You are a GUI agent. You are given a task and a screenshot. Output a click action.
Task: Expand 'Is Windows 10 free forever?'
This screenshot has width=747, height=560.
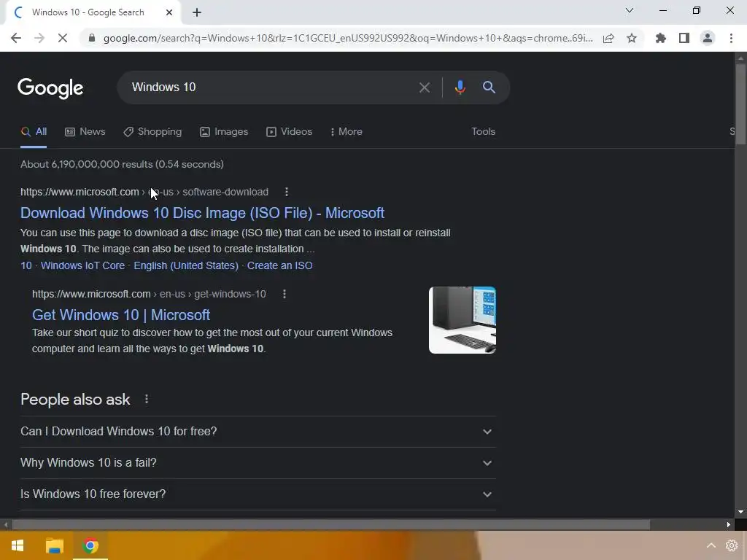[258, 494]
